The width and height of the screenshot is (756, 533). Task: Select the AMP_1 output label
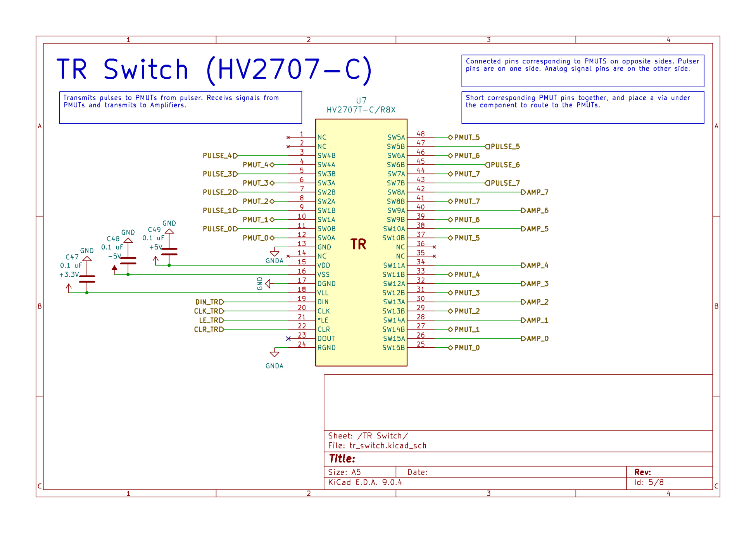tap(535, 320)
